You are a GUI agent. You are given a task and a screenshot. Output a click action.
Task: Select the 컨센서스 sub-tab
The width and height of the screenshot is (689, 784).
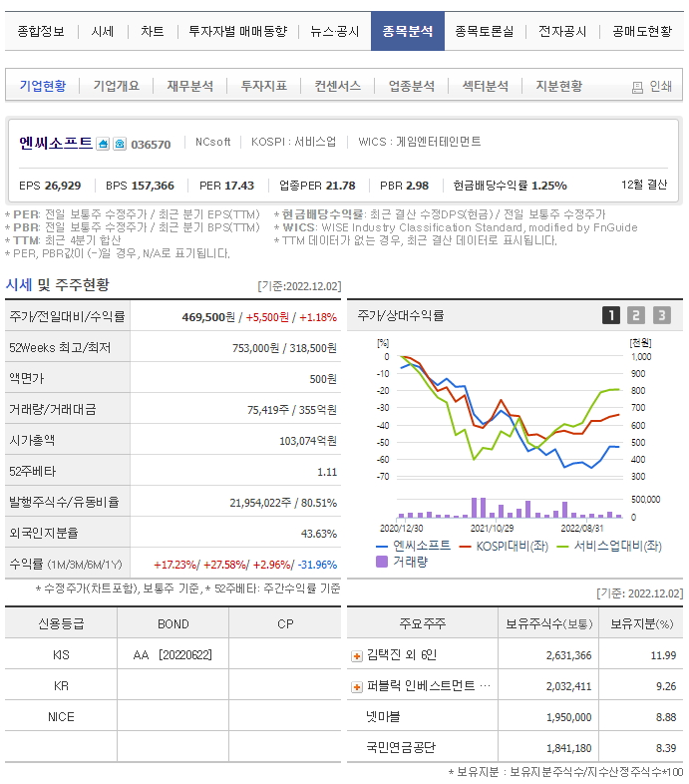(337, 86)
